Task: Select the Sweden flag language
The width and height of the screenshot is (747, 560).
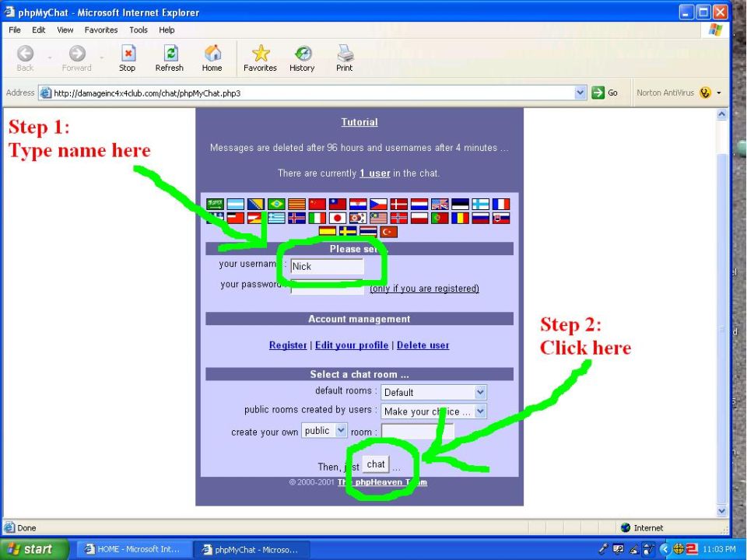Action: click(348, 232)
